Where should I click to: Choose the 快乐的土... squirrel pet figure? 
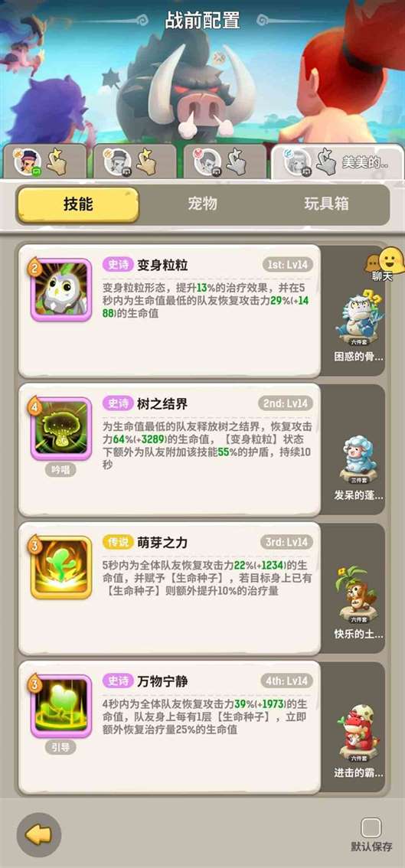358,594
